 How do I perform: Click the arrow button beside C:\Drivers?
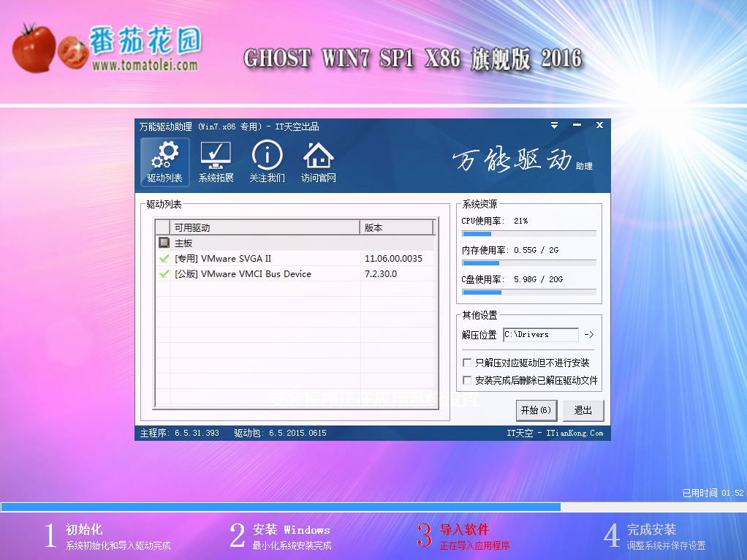(x=589, y=335)
